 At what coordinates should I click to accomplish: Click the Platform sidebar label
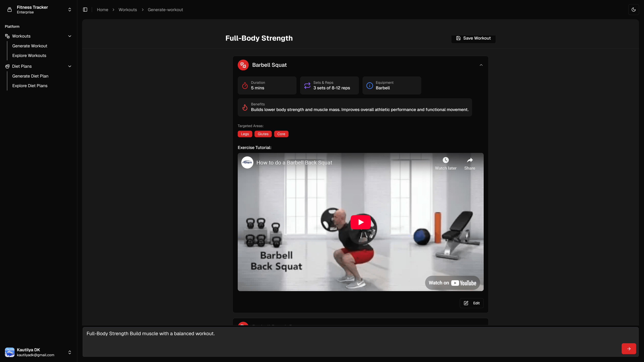[x=12, y=26]
